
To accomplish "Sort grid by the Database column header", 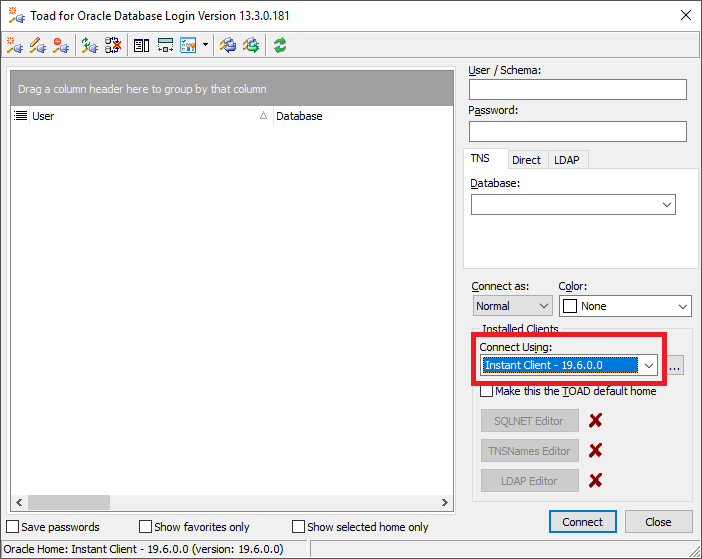I will (363, 116).
